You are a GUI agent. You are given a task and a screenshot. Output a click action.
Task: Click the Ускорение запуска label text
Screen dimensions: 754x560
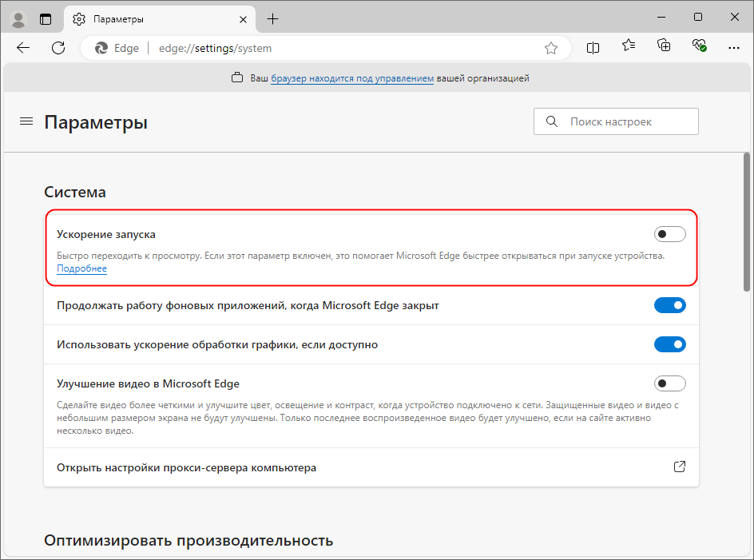click(106, 234)
